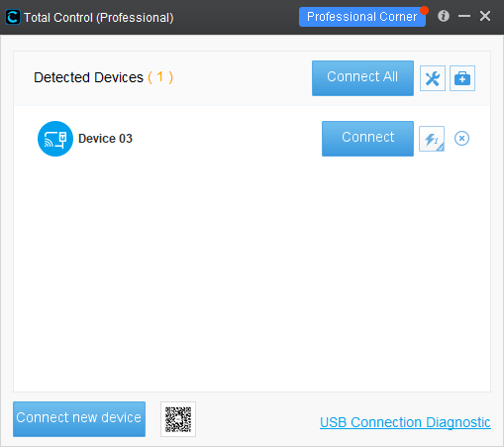504x447 pixels.
Task: Open the wrench and screwdriver settings icon
Action: click(x=433, y=78)
